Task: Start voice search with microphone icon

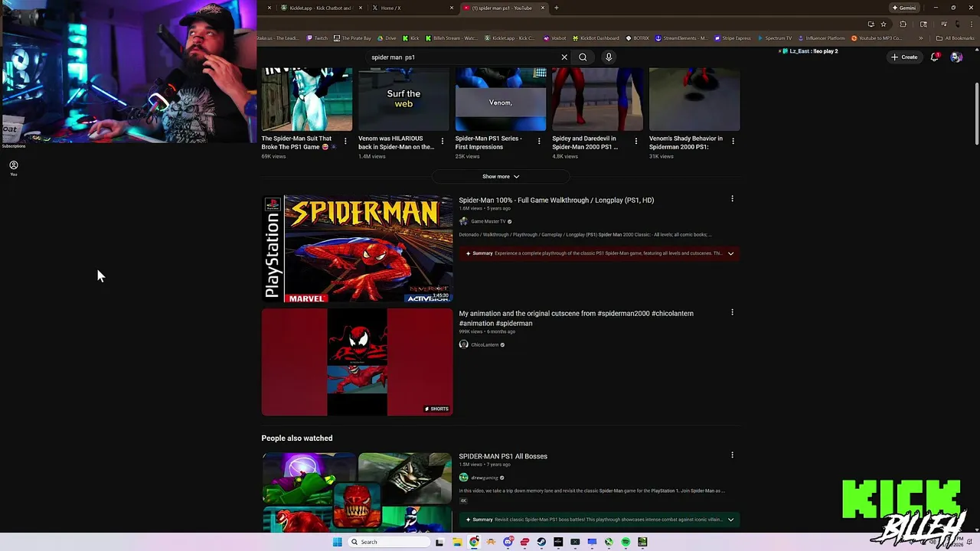Action: [609, 57]
